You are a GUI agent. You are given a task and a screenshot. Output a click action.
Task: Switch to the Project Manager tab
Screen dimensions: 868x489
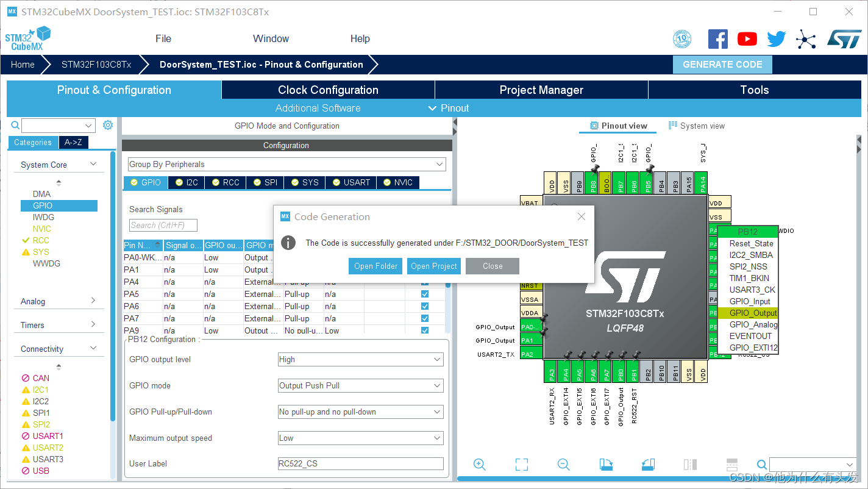pyautogui.click(x=541, y=90)
